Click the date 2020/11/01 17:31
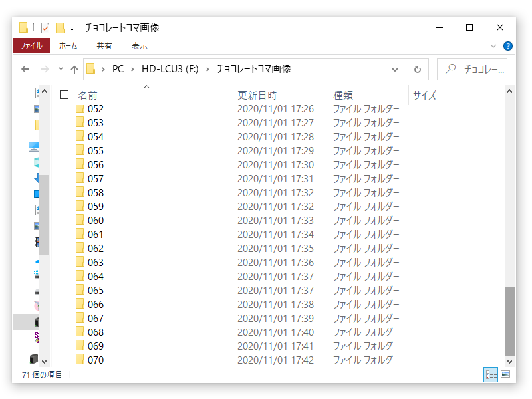The image size is (532, 399). pyautogui.click(x=275, y=178)
